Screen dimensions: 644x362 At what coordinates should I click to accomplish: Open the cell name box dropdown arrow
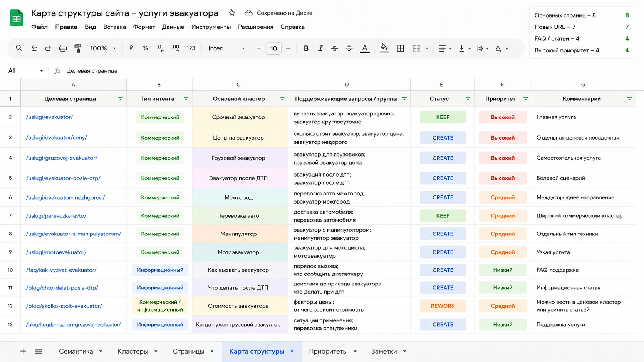[41, 71]
